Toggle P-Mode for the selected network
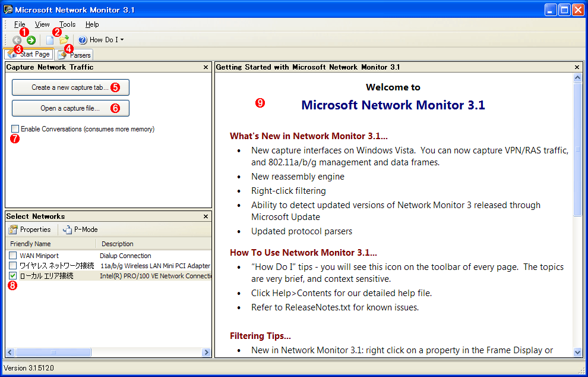This screenshot has width=588, height=377. point(80,230)
